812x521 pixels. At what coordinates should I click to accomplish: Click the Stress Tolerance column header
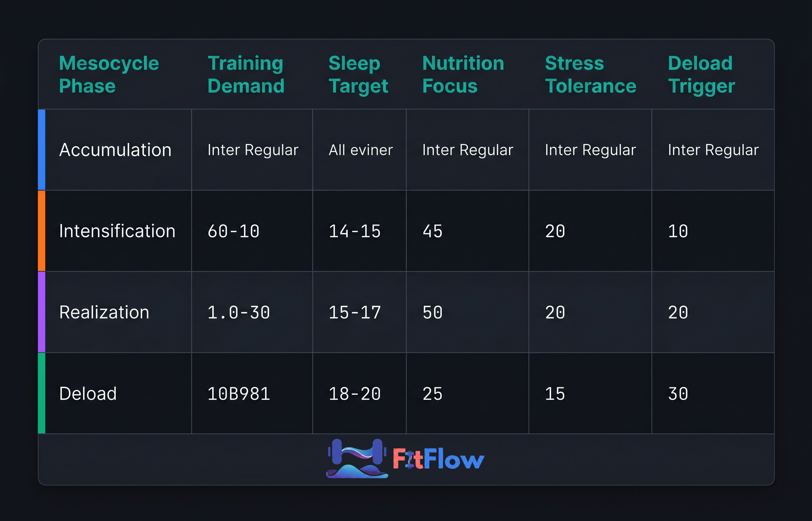[x=590, y=74]
